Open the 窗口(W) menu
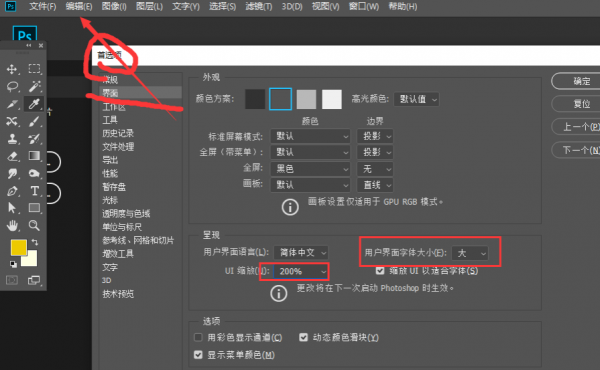 coord(364,7)
